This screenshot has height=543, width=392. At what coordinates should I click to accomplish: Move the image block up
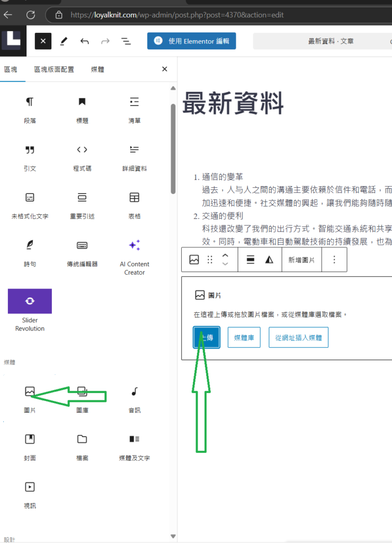point(225,255)
